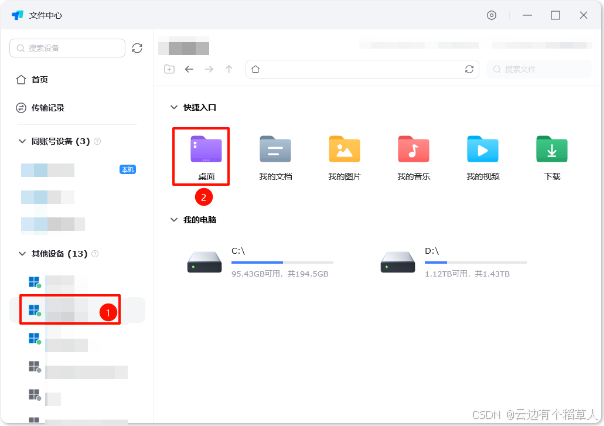Click the C:\ drive usage bar
604x426 pixels.
282,262
